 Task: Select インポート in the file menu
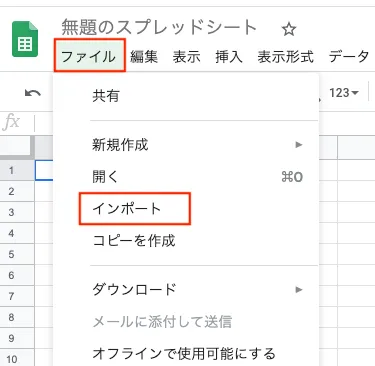click(x=186, y=209)
